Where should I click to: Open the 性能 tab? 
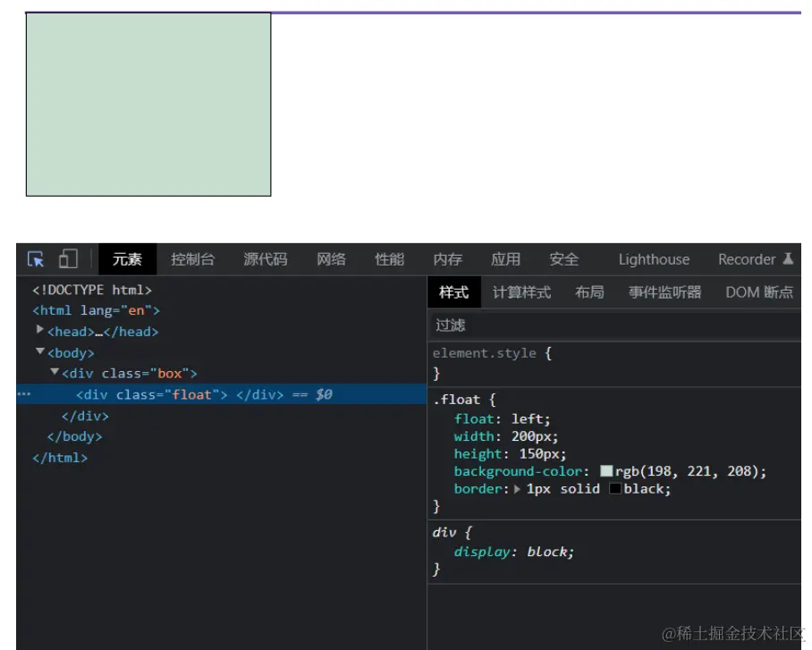pyautogui.click(x=389, y=259)
